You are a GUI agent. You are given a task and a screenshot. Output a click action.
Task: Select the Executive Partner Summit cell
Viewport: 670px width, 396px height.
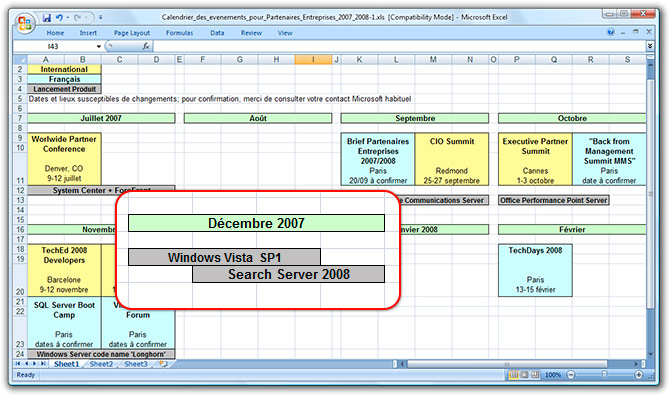535,158
